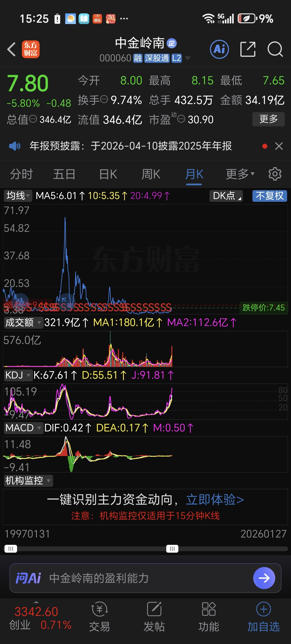Tap the 期货 notification icon
291x644 pixels.
(x=97, y=19)
